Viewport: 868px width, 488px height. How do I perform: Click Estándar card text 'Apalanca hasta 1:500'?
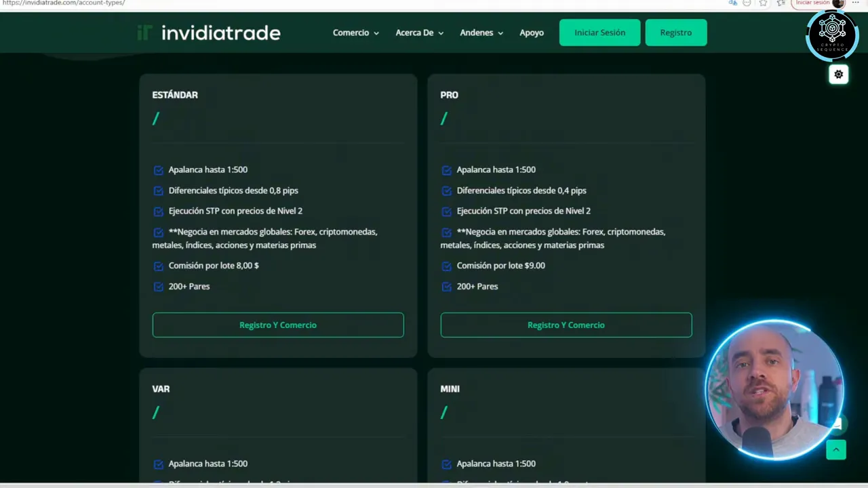pos(208,169)
